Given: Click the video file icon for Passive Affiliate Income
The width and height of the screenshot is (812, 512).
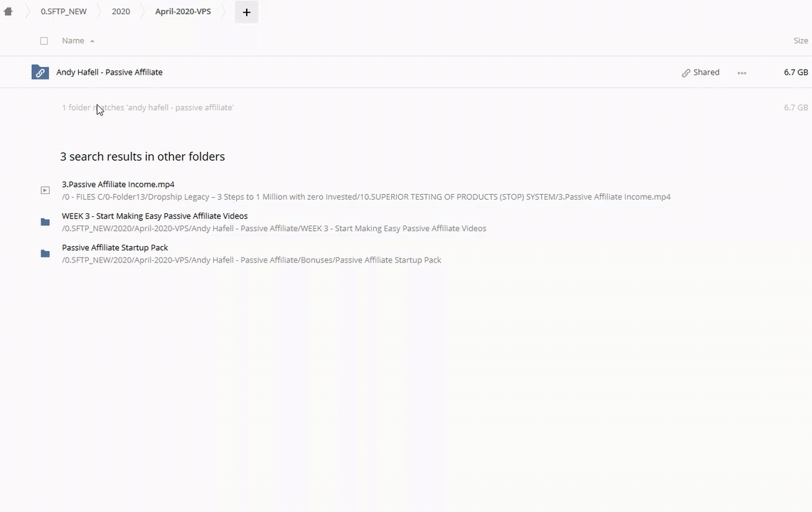Looking at the screenshot, I should click(x=45, y=190).
